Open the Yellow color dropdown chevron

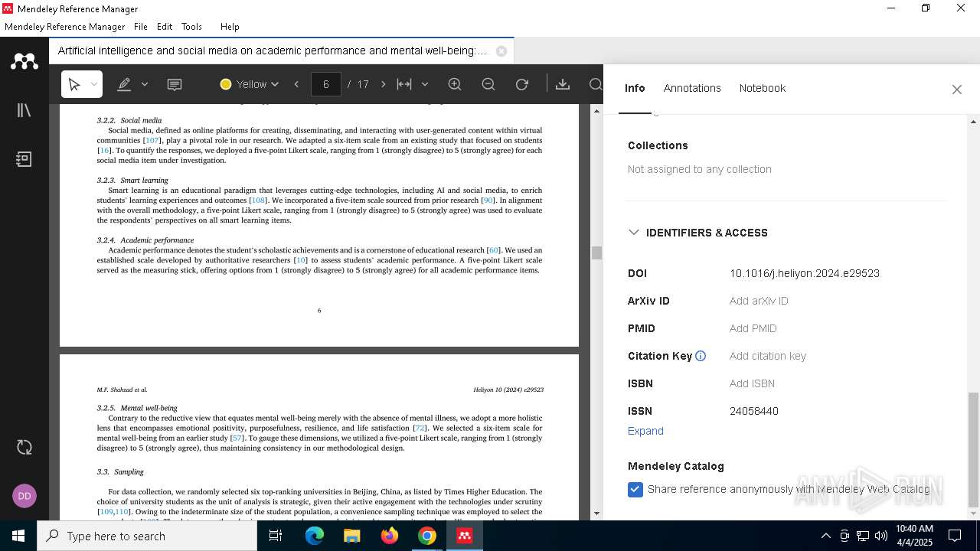pyautogui.click(x=275, y=84)
